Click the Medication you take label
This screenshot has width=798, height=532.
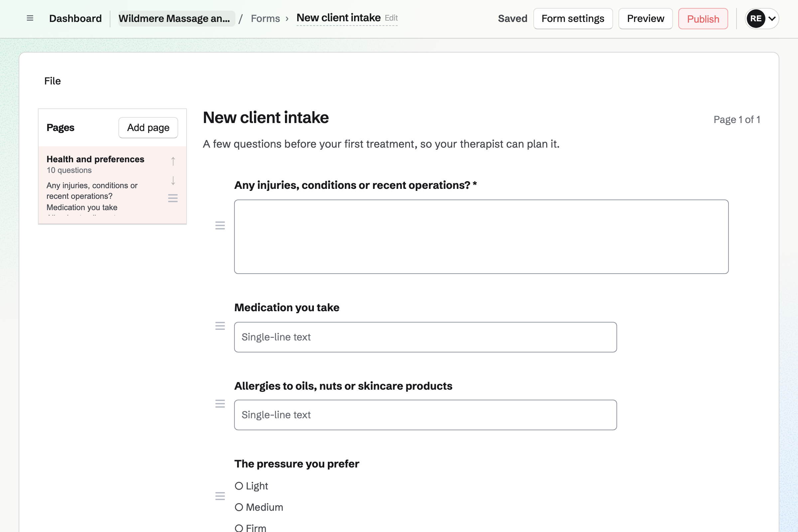point(287,307)
